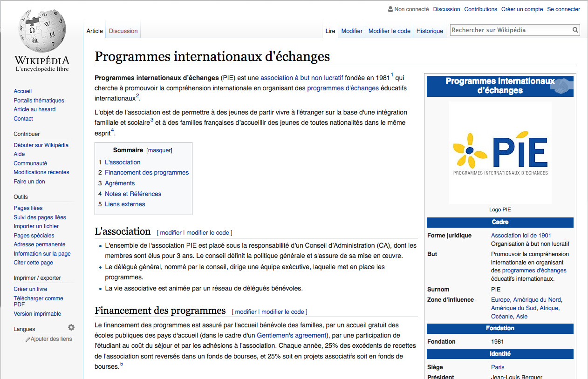Open Portails thématiques
588x379 pixels.
[x=39, y=101]
